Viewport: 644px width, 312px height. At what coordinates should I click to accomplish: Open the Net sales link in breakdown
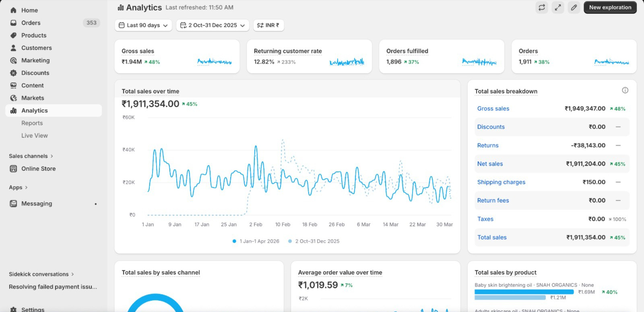[490, 164]
